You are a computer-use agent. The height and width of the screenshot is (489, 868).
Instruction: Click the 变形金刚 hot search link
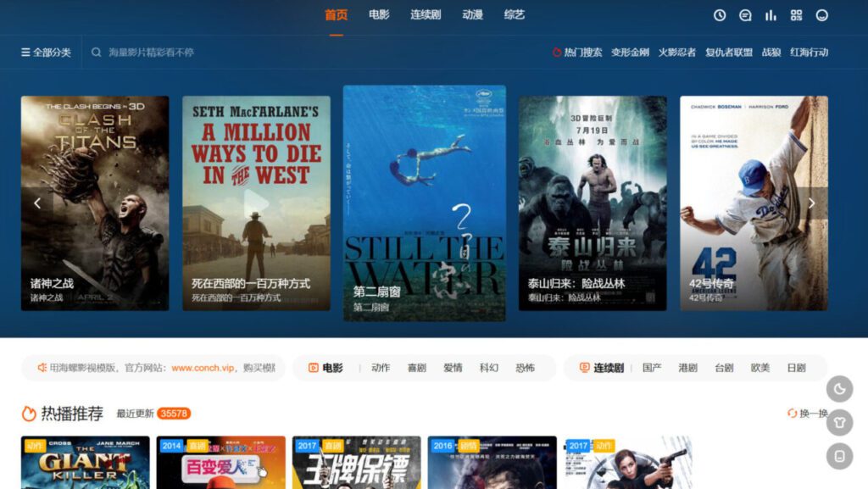[x=630, y=53]
